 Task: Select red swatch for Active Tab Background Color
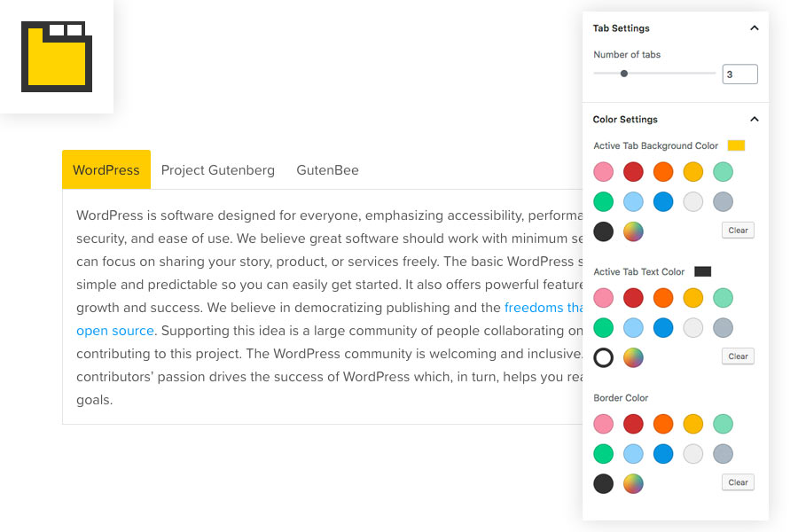click(x=633, y=171)
